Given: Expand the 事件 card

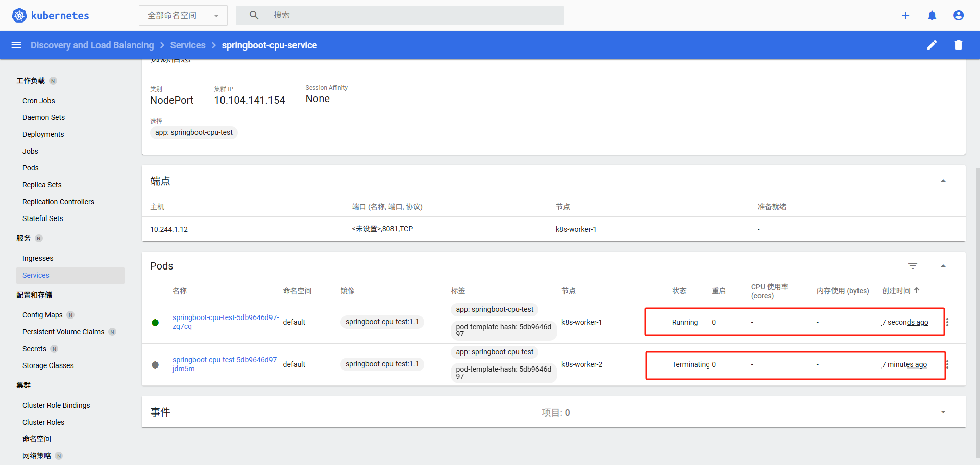Looking at the screenshot, I should pos(943,412).
